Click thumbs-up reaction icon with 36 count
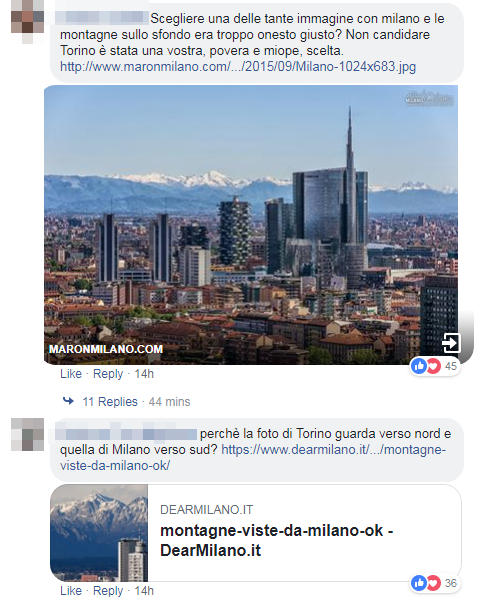Screen dimensions: 483x600 coord(419,583)
